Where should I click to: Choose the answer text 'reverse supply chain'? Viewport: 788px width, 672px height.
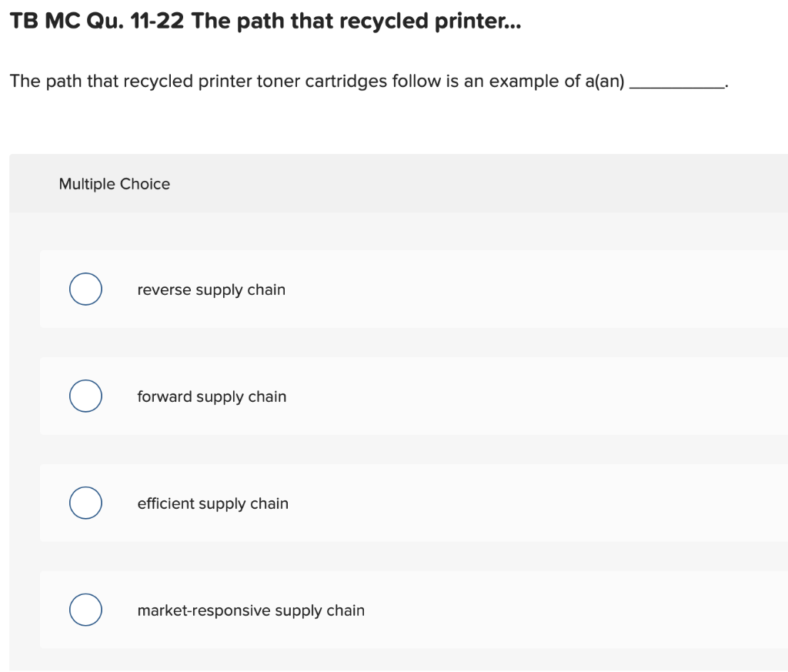pos(212,289)
